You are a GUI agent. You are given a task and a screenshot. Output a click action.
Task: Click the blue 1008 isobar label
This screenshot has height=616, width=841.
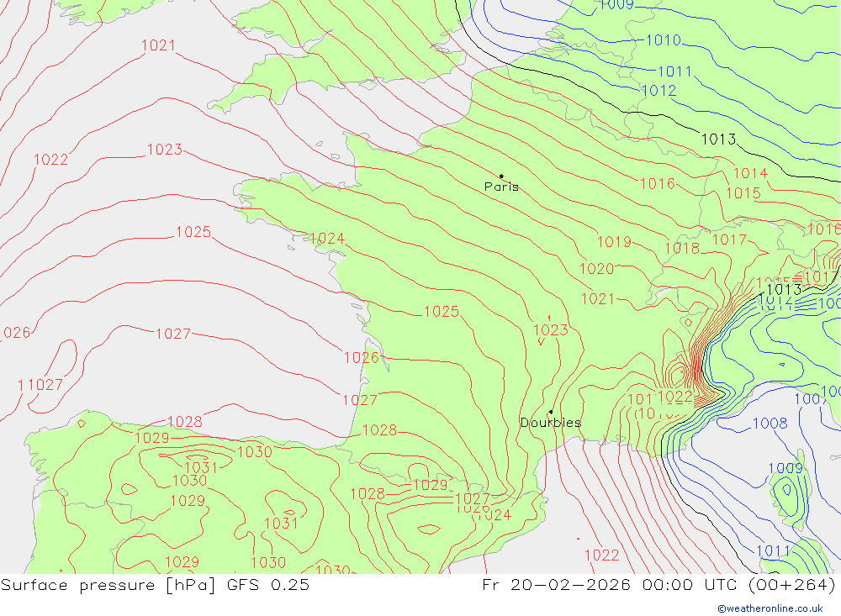(770, 424)
